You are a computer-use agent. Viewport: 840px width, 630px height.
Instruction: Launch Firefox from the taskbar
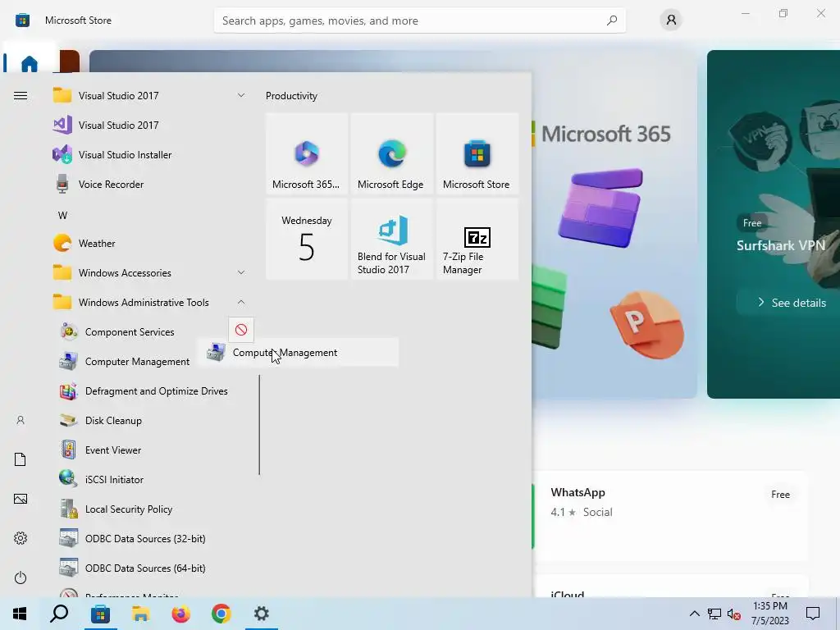coord(181,614)
